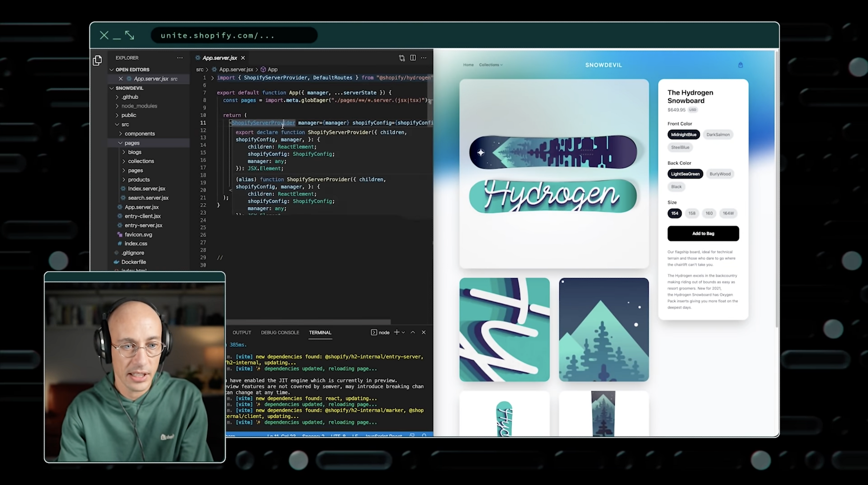Close the terminal panel
Image resolution: width=868 pixels, height=485 pixels.
tap(424, 332)
